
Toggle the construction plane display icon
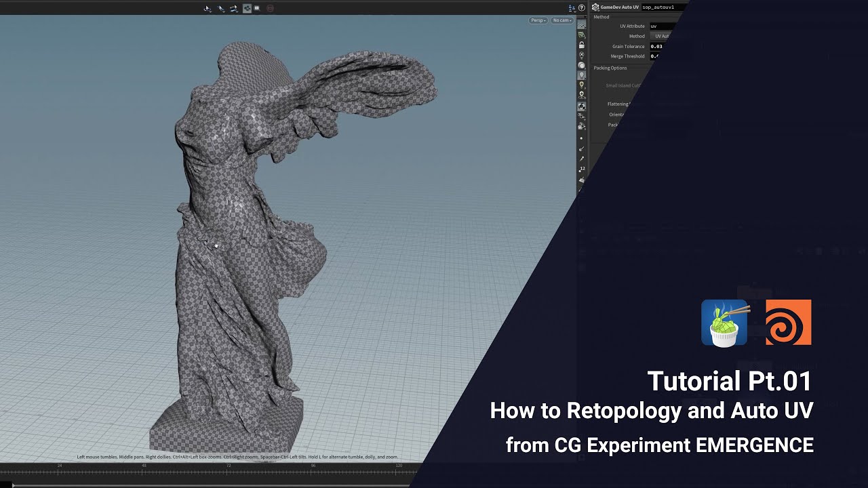point(582,35)
